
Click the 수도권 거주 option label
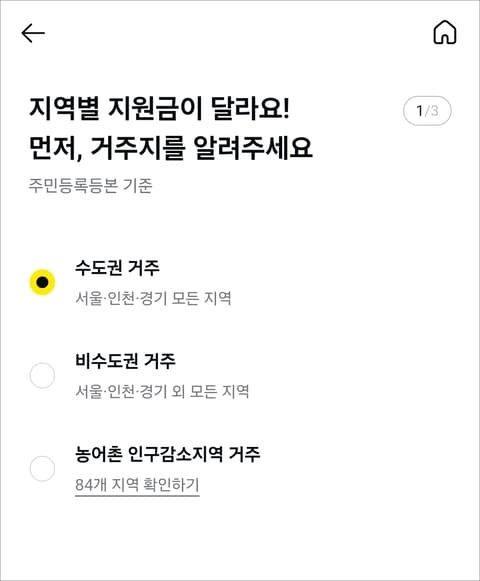click(117, 268)
